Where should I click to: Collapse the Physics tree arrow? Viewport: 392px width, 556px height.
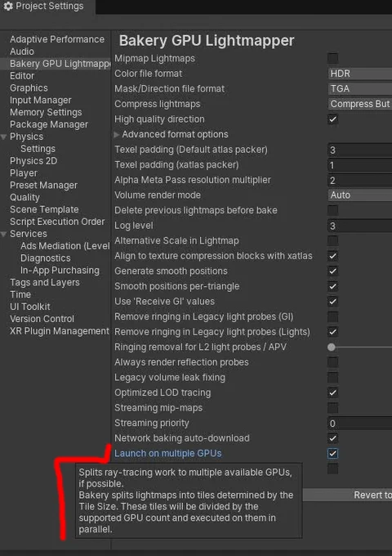tap(3, 137)
